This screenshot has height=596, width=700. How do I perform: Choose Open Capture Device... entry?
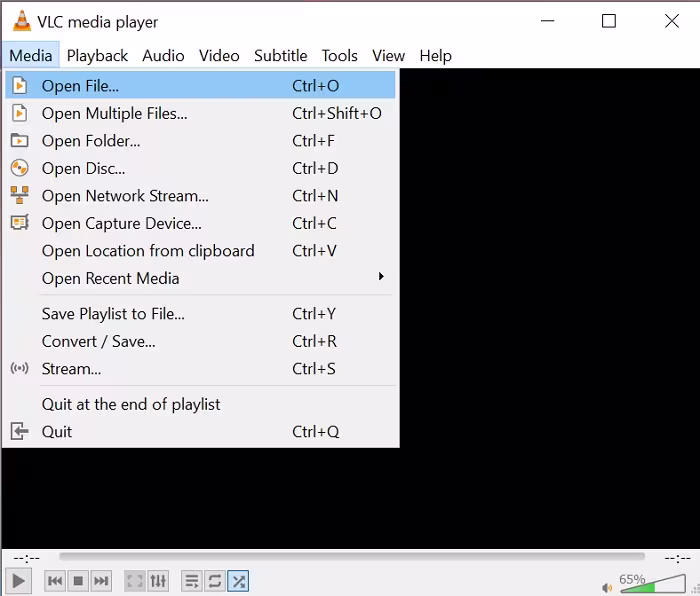200,223
